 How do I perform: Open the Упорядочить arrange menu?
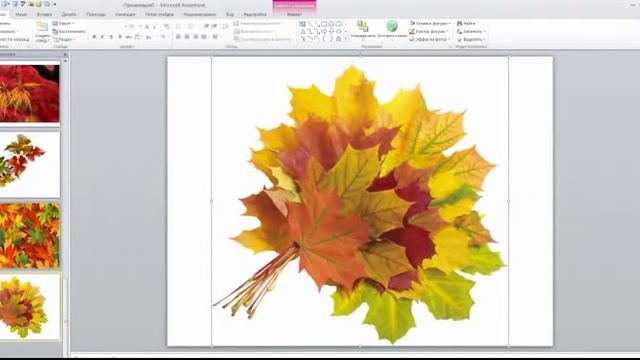coord(362,31)
